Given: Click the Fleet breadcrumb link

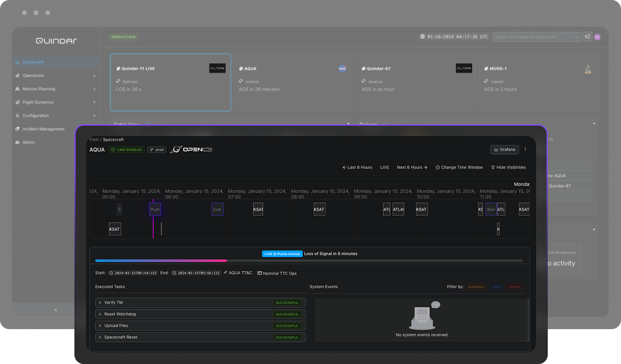Looking at the screenshot, I should 94,140.
